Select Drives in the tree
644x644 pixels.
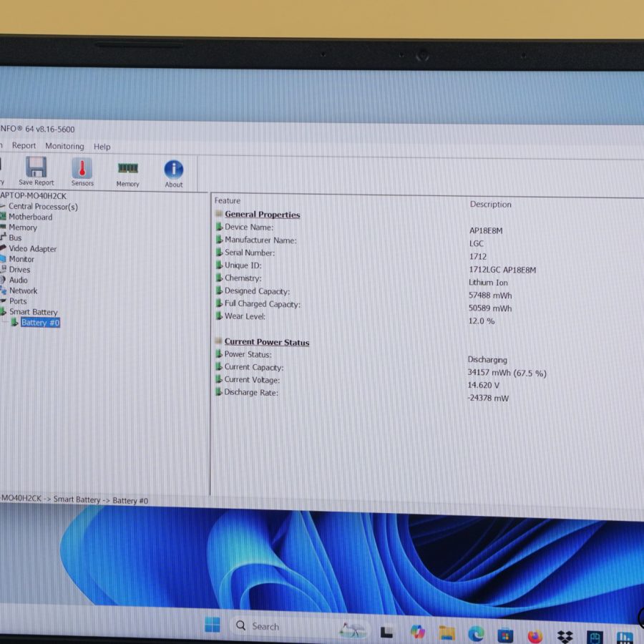[20, 270]
